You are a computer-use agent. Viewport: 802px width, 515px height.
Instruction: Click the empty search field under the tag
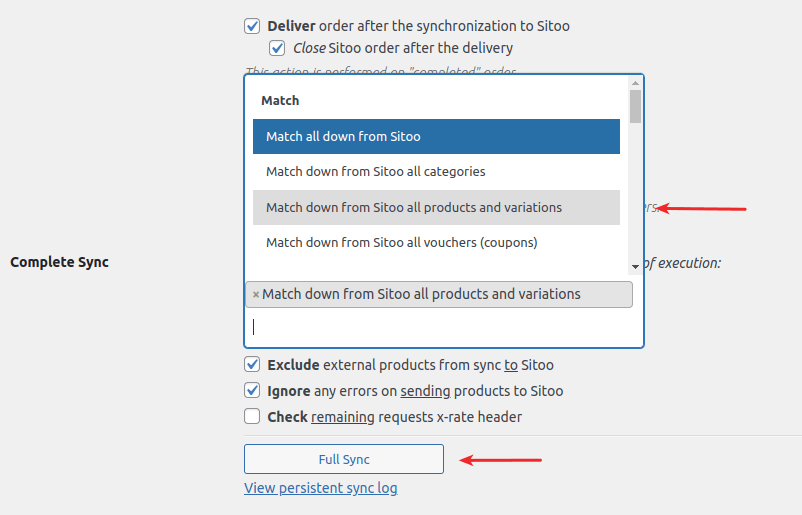[440, 327]
